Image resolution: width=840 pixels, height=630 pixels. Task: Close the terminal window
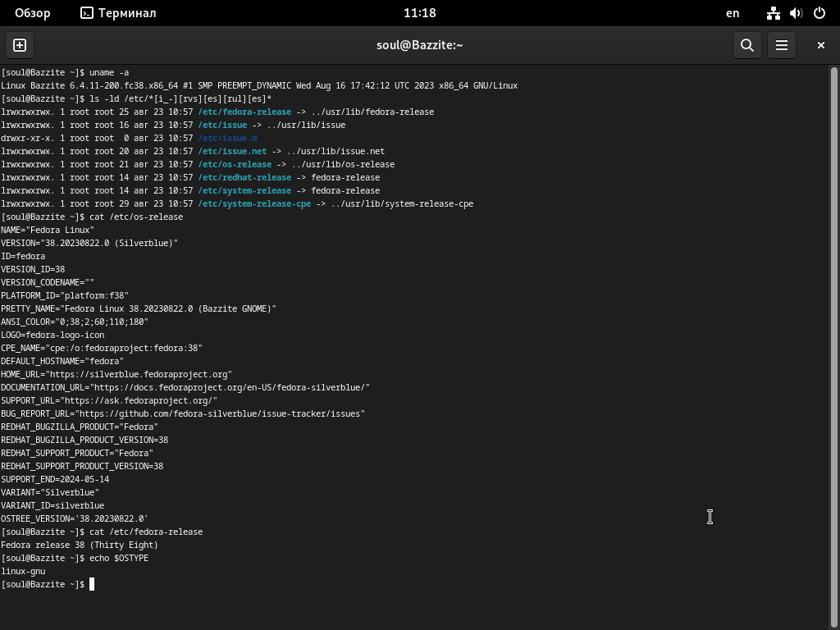coord(820,45)
